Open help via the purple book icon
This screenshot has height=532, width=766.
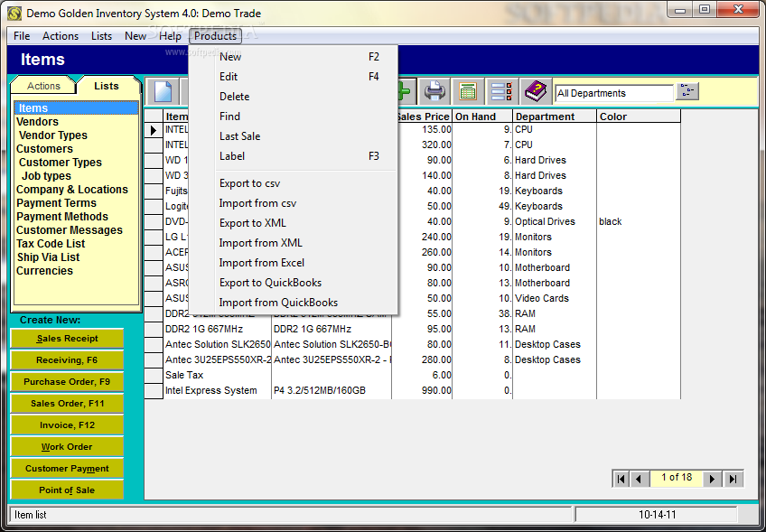click(x=536, y=92)
